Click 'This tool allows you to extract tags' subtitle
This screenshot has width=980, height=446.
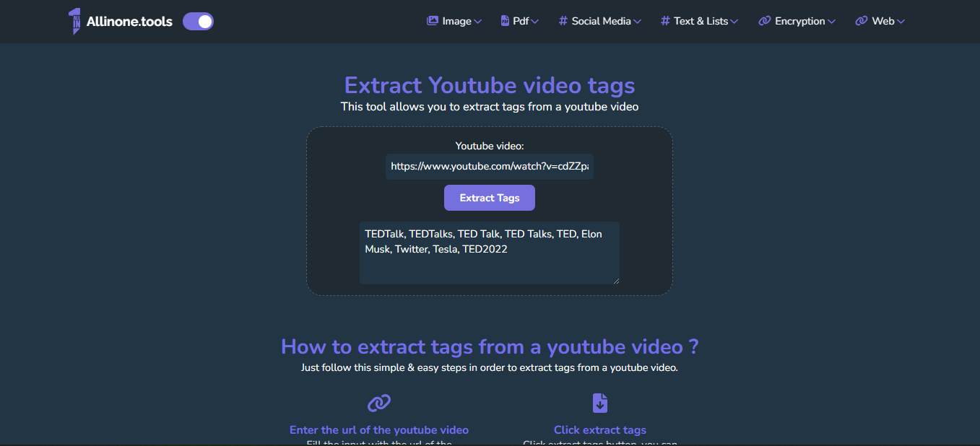pos(490,107)
